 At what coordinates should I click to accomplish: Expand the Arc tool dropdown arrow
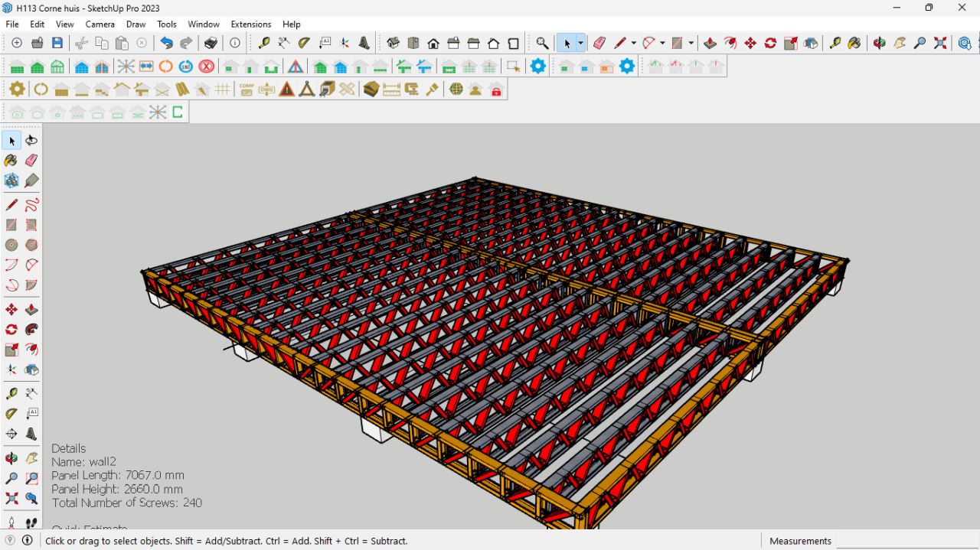coord(662,44)
